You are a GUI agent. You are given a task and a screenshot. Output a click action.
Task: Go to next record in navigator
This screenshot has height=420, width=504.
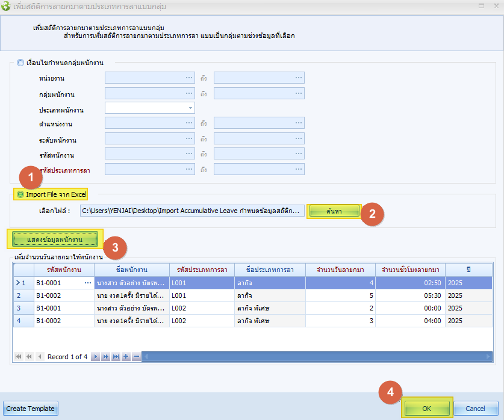(x=95, y=357)
